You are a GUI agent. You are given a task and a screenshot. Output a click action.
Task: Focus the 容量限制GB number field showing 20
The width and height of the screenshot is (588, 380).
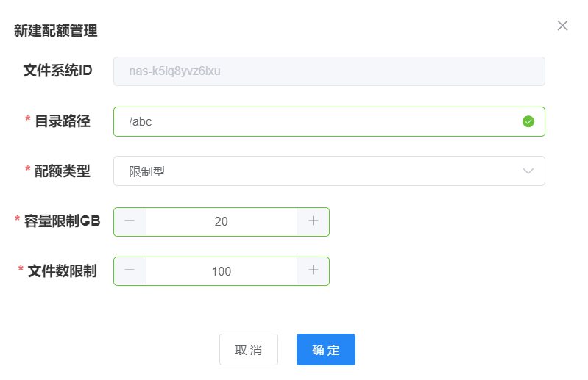coord(221,221)
